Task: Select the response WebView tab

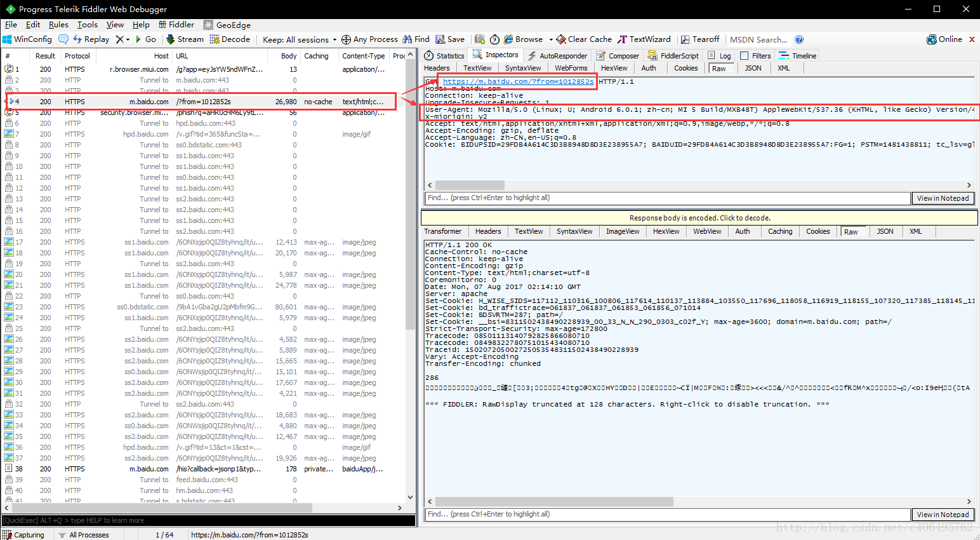Action: (707, 231)
